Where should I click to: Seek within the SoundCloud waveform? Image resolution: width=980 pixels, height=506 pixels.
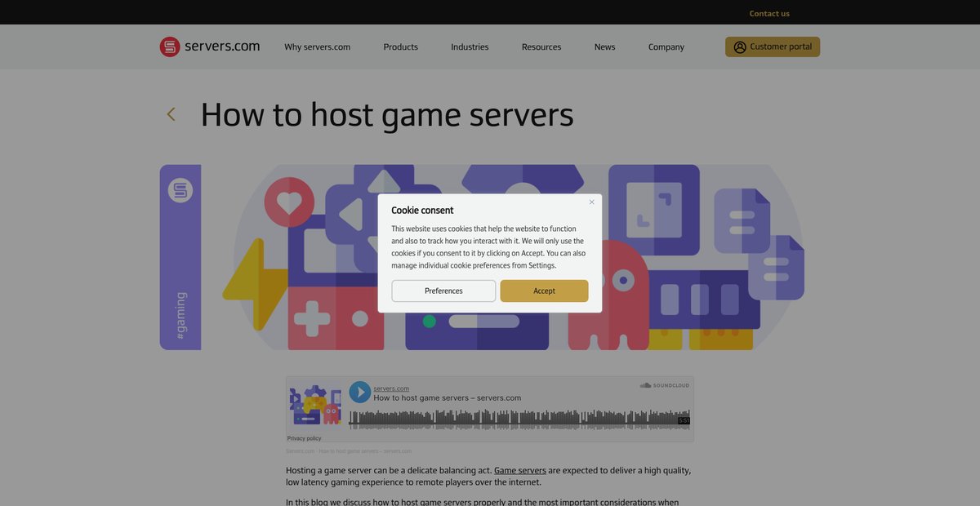click(519, 419)
